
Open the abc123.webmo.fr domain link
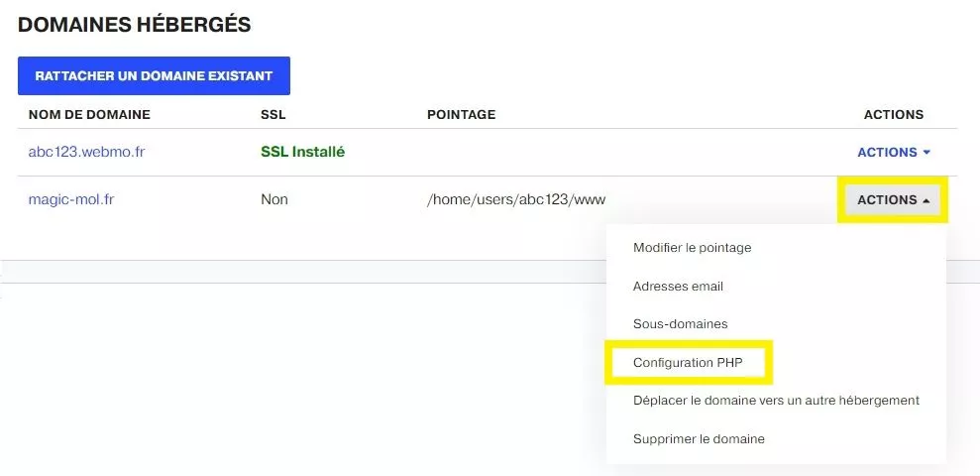tap(87, 152)
